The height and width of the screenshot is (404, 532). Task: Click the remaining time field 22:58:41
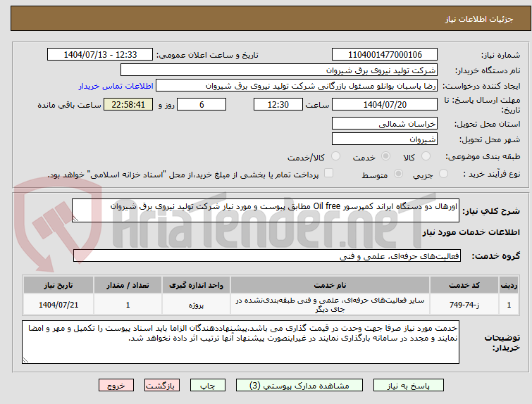click(x=128, y=104)
